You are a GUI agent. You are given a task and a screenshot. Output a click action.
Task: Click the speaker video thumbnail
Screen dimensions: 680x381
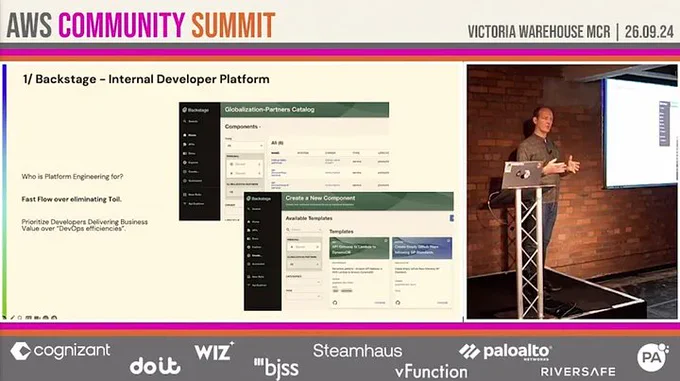coord(572,192)
